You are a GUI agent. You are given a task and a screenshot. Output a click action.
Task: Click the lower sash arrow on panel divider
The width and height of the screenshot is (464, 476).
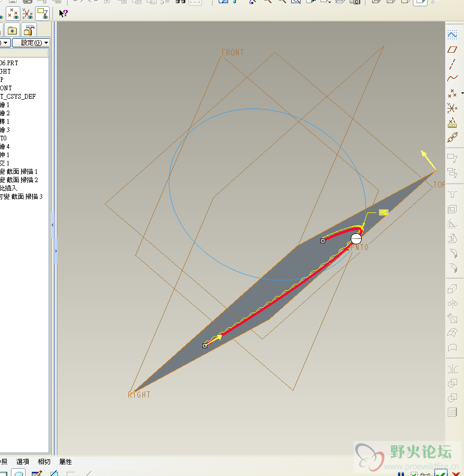coord(56,251)
